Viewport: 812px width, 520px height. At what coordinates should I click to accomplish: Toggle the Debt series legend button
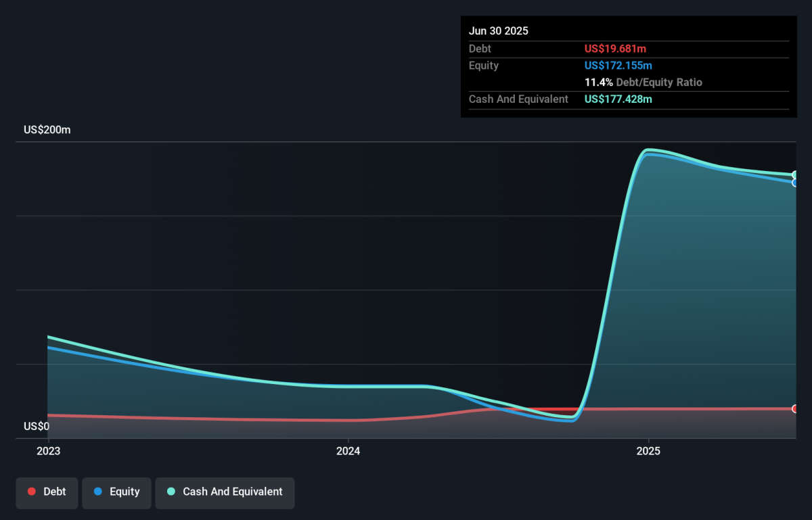[47, 492]
